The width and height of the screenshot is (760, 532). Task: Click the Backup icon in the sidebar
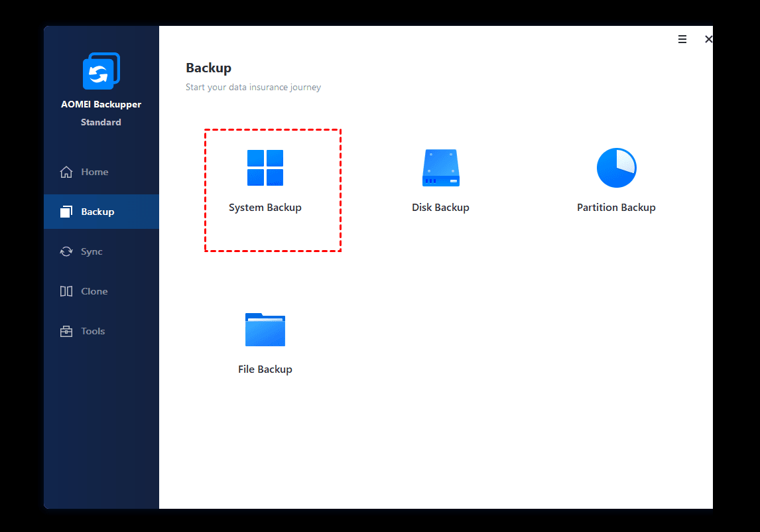(66, 212)
